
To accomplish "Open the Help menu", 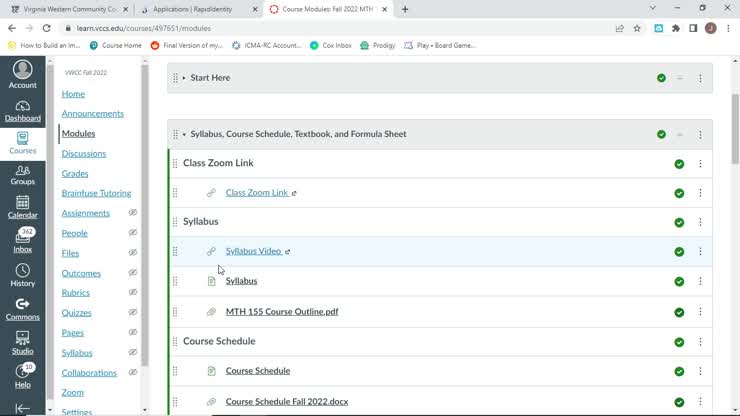I will pyautogui.click(x=23, y=376).
